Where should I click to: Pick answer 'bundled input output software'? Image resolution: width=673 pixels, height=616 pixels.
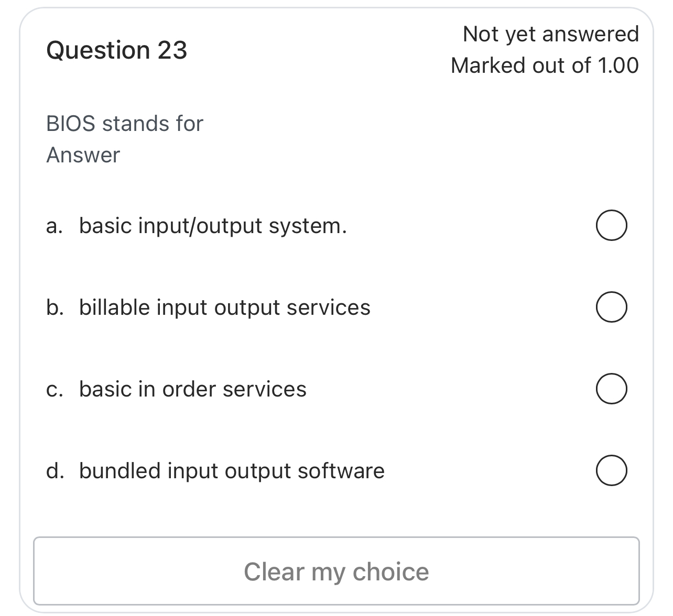click(231, 470)
